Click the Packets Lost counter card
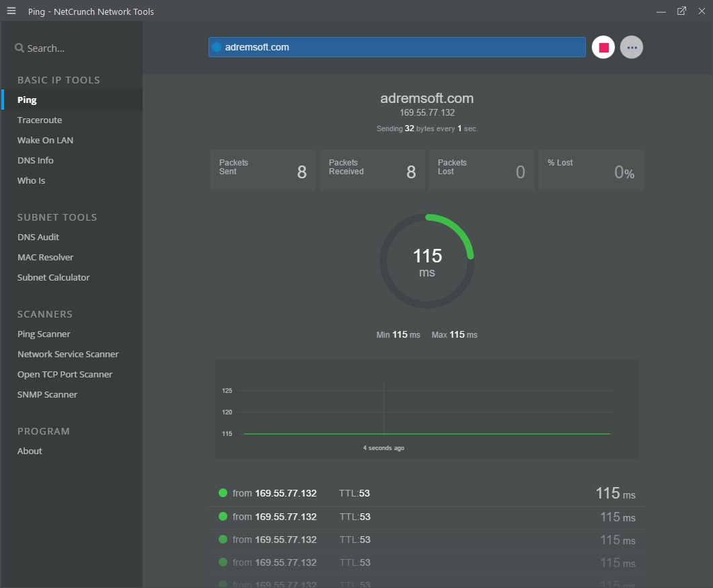Screen dimensions: 713x588 (482, 170)
